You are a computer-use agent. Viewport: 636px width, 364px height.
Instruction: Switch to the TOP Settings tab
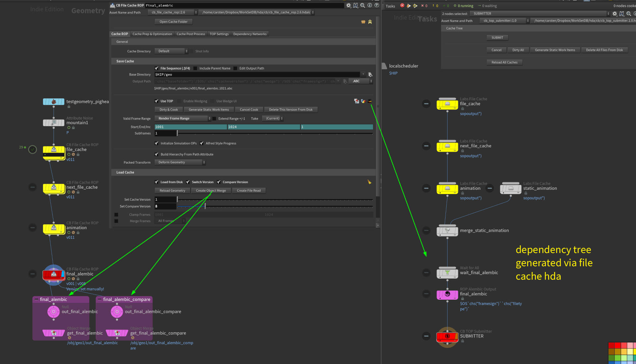[x=219, y=34]
